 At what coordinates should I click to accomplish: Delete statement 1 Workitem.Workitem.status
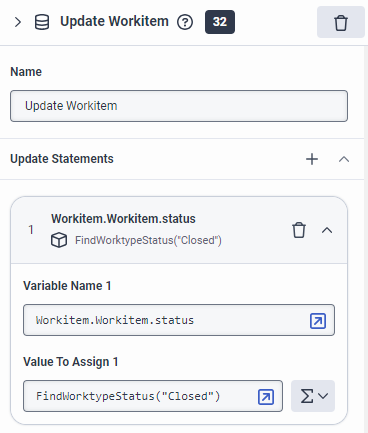299,230
